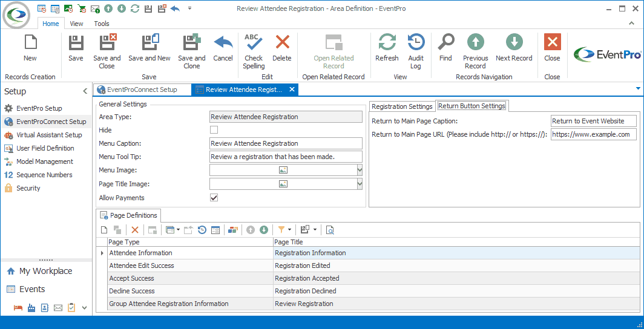Click the ribbon Save icon
644x329 pixels.
click(x=76, y=43)
